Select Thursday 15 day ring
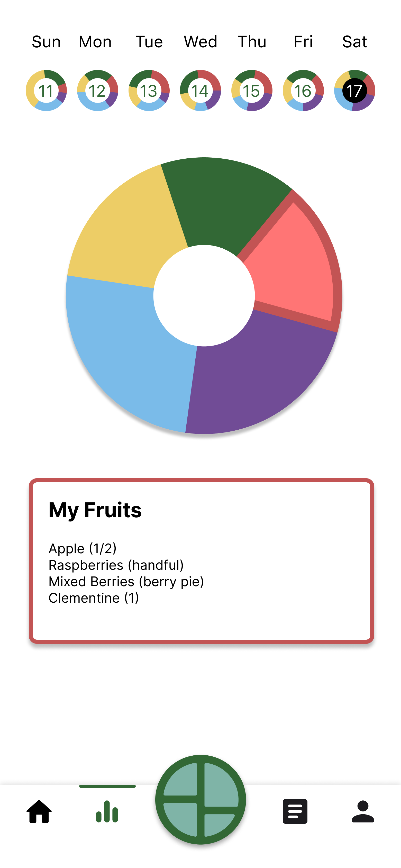This screenshot has width=401, height=868. click(x=252, y=90)
